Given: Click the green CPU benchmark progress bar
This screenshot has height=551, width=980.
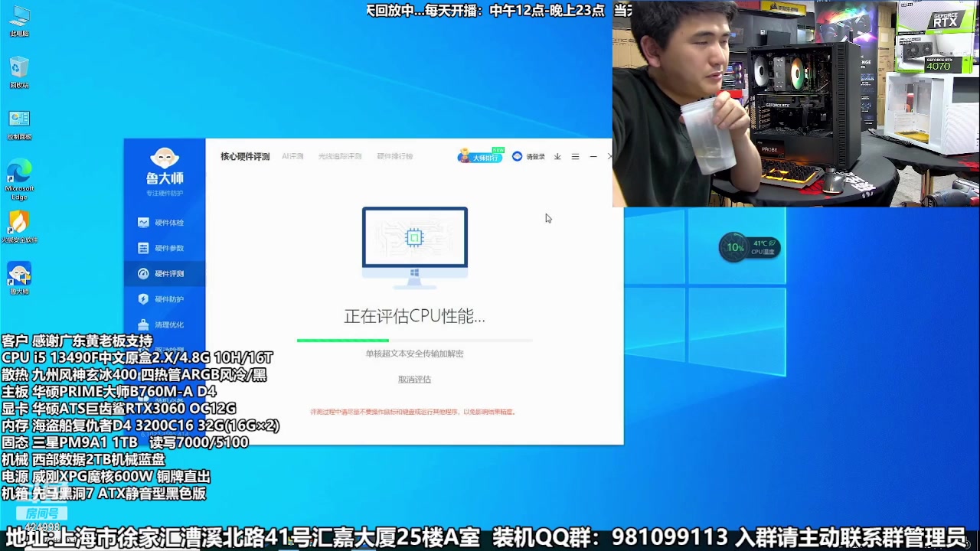Looking at the screenshot, I should point(414,340).
